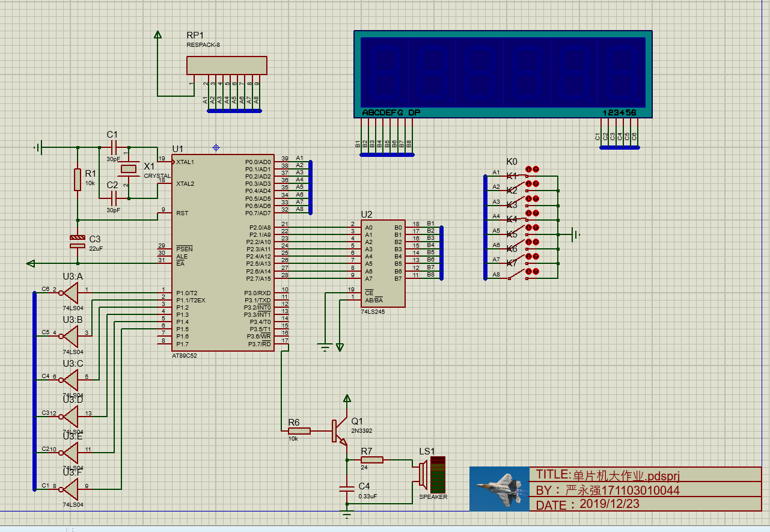This screenshot has width=770, height=532.
Task: Click the 22uF value under C3
Action: pos(96,248)
